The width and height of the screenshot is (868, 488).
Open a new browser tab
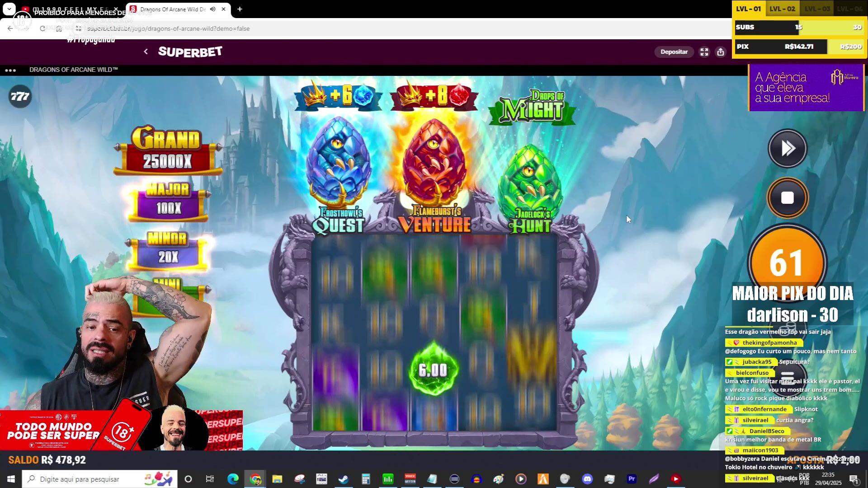(240, 9)
